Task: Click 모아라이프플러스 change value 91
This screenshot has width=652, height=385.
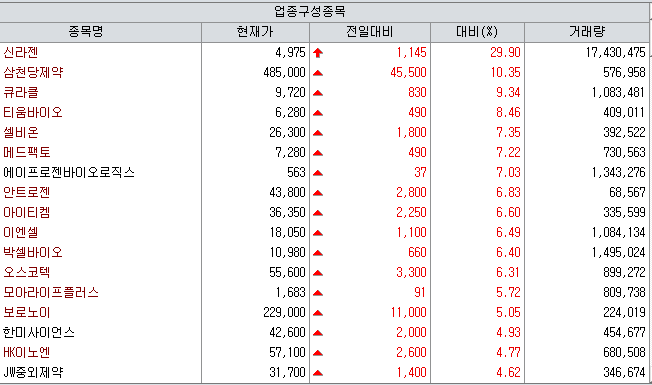Action: [x=420, y=292]
